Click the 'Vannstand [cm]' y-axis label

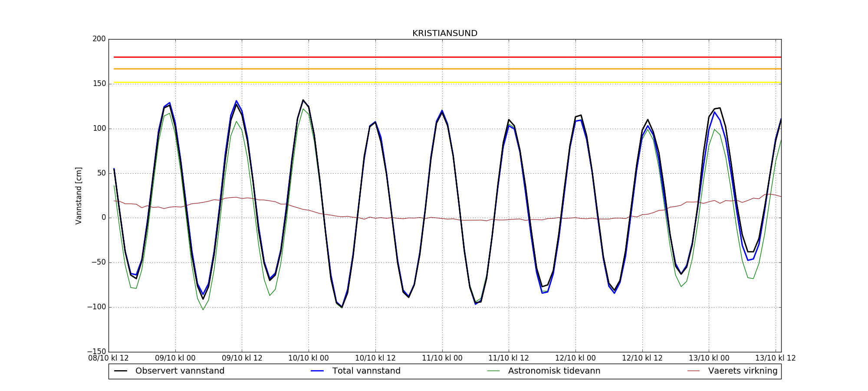[x=79, y=195]
